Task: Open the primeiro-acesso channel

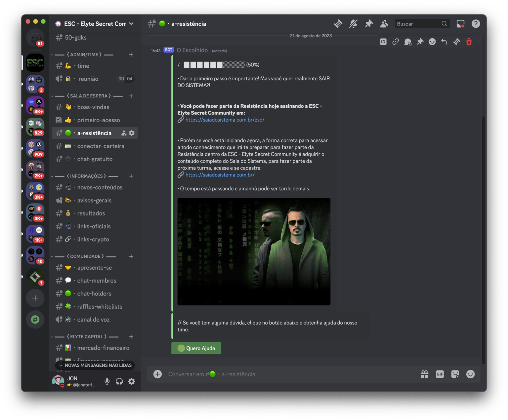Action: tap(95, 120)
